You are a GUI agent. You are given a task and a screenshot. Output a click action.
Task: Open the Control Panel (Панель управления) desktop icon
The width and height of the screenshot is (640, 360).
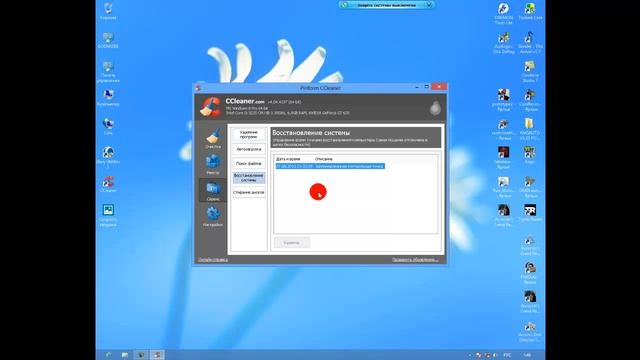click(x=108, y=72)
